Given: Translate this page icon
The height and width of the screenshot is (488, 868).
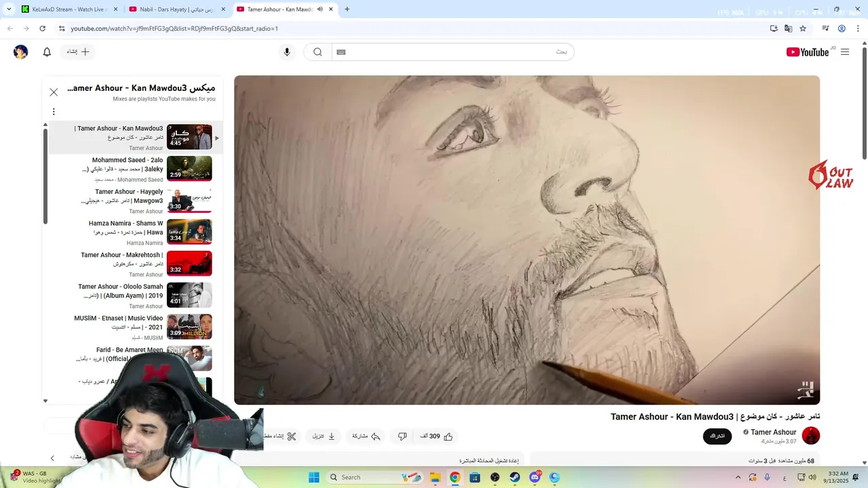Looking at the screenshot, I should pos(788,28).
